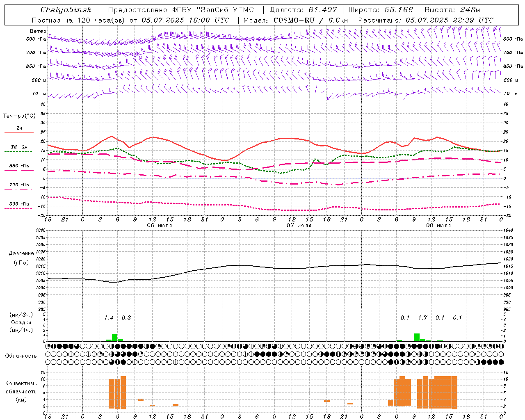
Task: Click the 1.7 precipitation value
Action: tap(422, 318)
